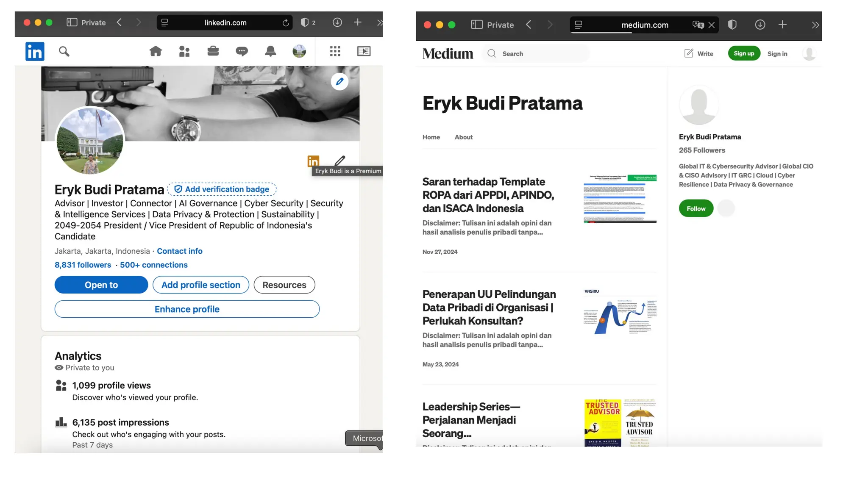Open LinkedIn Messaging chat bubble icon

click(242, 51)
